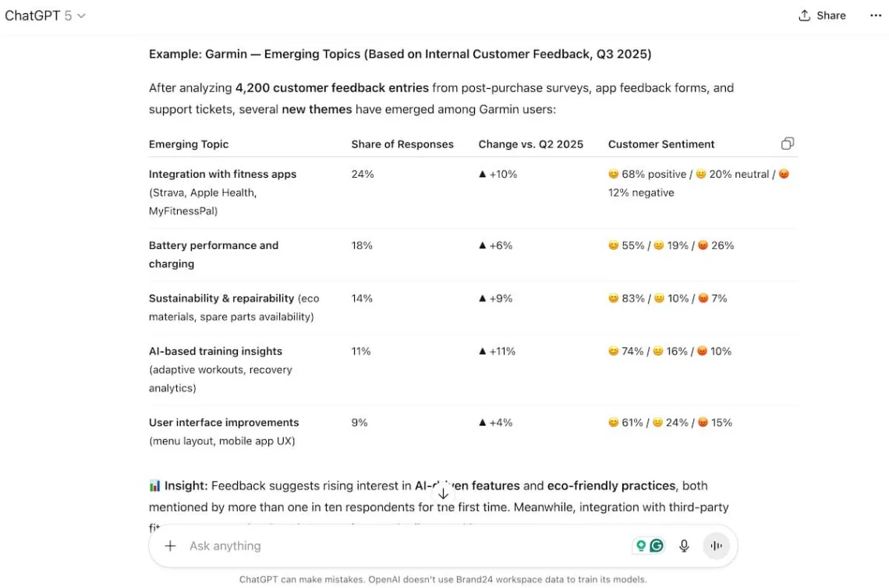Click the 'AI-based training insights' row title
889x588 pixels.
(x=215, y=351)
